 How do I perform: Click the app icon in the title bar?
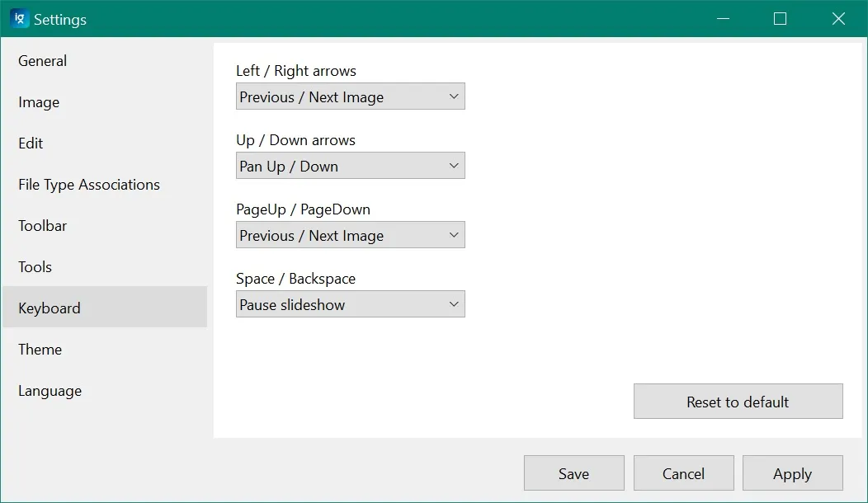19,19
